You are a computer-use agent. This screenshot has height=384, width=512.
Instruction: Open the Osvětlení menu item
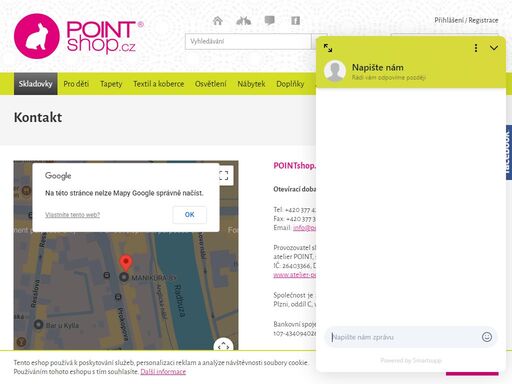pos(211,84)
